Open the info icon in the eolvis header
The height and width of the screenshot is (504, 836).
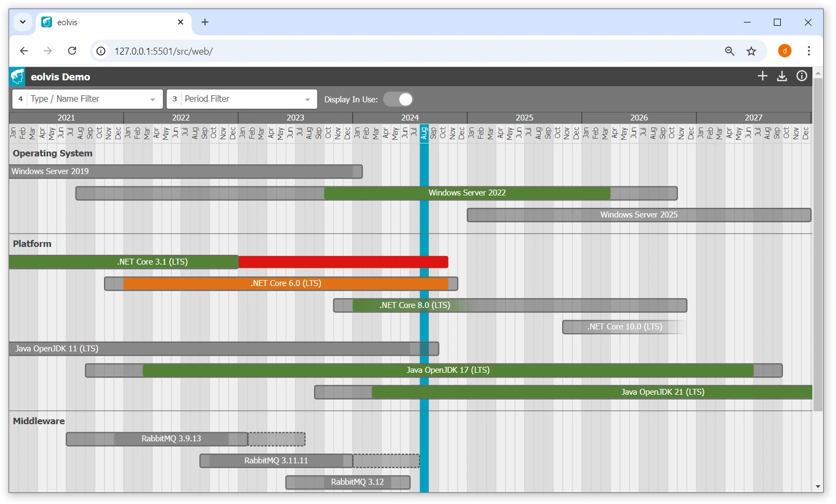coord(802,76)
